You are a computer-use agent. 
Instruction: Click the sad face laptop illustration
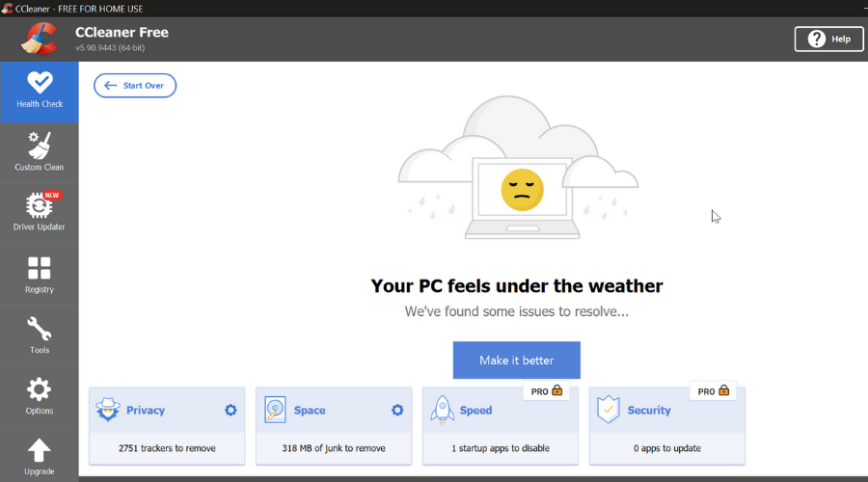tap(518, 168)
